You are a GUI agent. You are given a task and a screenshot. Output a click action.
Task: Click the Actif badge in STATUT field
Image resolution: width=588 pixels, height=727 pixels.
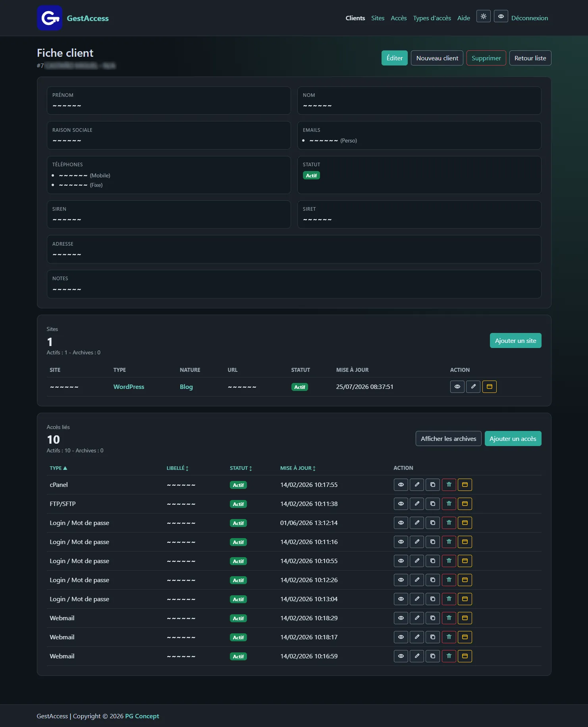click(x=311, y=175)
